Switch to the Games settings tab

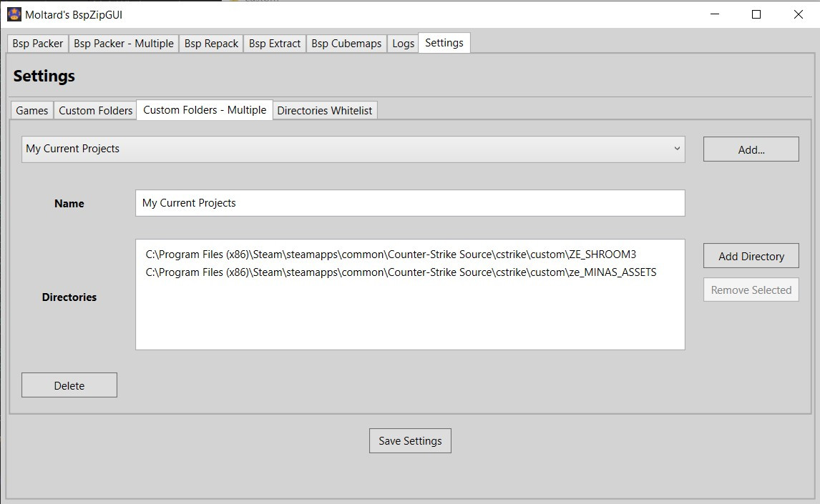(31, 109)
